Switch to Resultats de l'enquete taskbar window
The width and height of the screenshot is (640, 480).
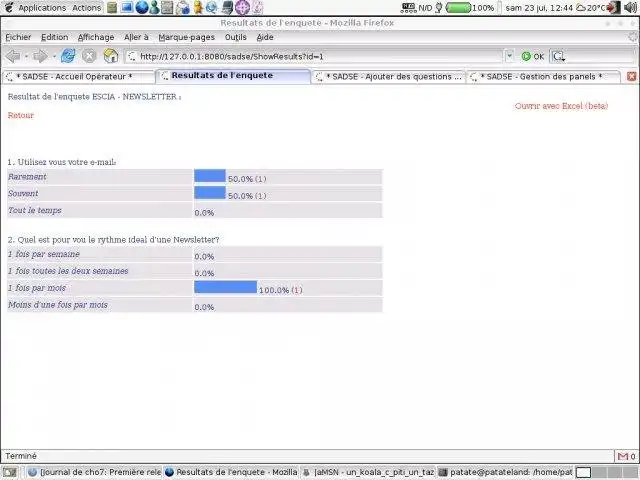pos(231,472)
